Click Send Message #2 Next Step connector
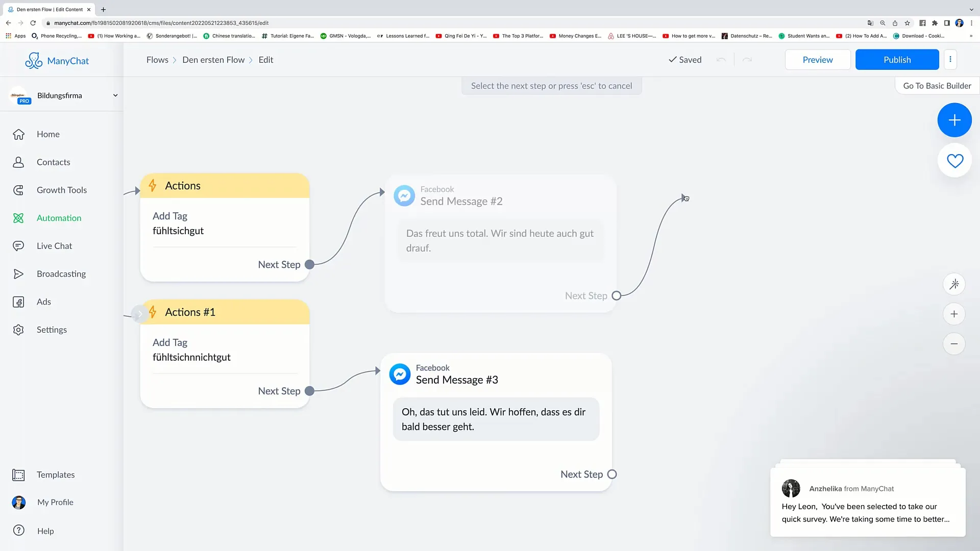This screenshot has width=980, height=551. [x=616, y=296]
